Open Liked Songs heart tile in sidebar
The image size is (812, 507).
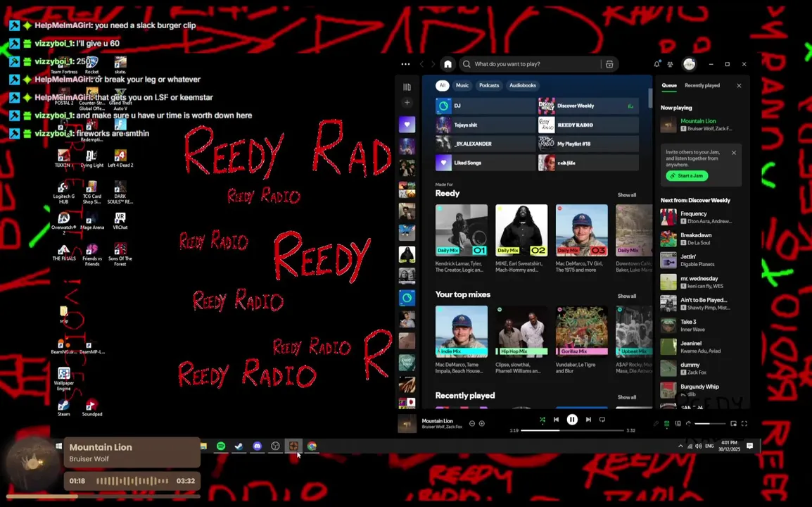(x=407, y=125)
